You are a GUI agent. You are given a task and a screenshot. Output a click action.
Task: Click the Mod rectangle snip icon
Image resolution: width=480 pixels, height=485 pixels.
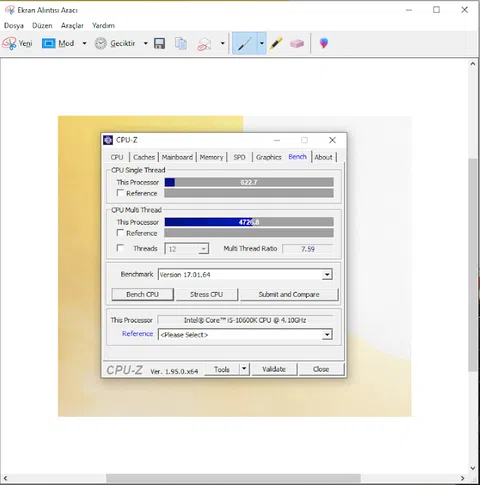point(48,43)
